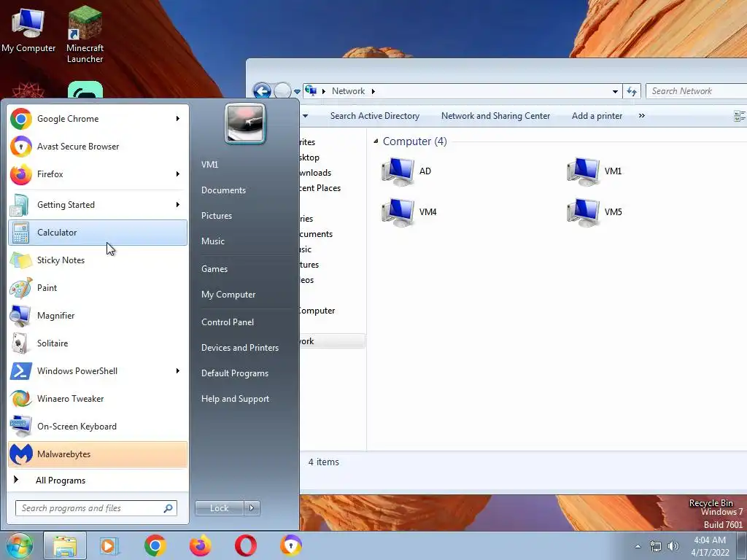Open Devices and Printers from Start menu
This screenshot has width=747, height=560.
coord(239,348)
